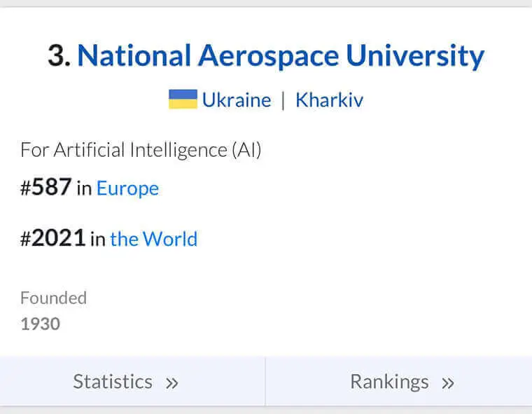Click the Ukraine flag icon
This screenshot has height=414, width=532.
[183, 99]
